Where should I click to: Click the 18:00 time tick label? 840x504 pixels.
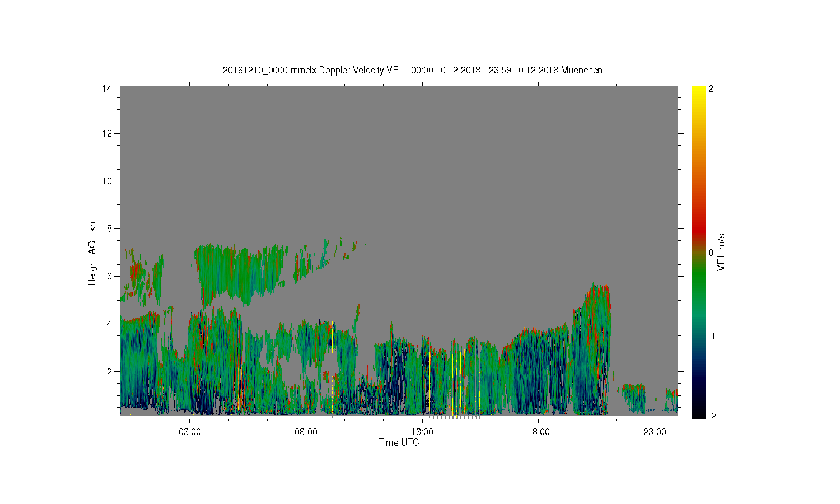point(539,432)
